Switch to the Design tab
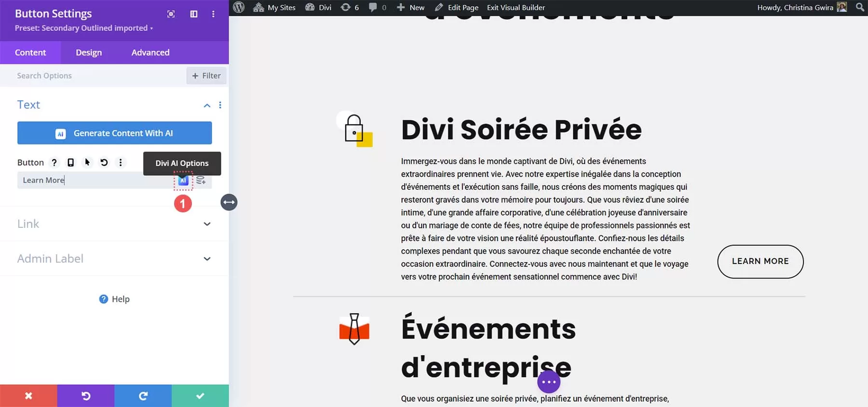The height and width of the screenshot is (407, 868). [x=89, y=53]
